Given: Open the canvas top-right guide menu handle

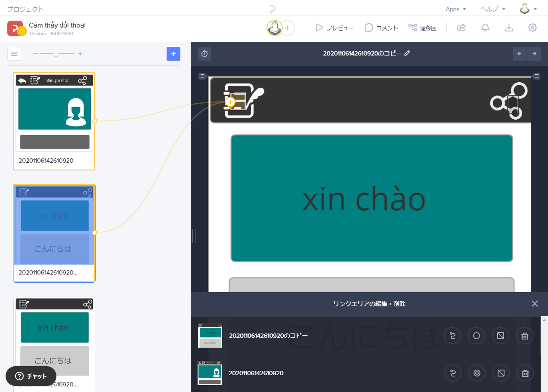Looking at the screenshot, I should [x=536, y=76].
